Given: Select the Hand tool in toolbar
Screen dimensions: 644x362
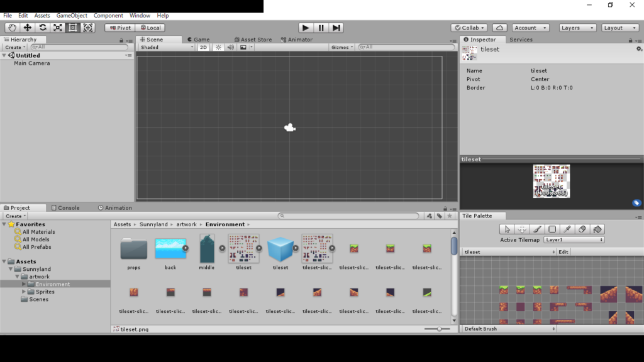Looking at the screenshot, I should [13, 28].
